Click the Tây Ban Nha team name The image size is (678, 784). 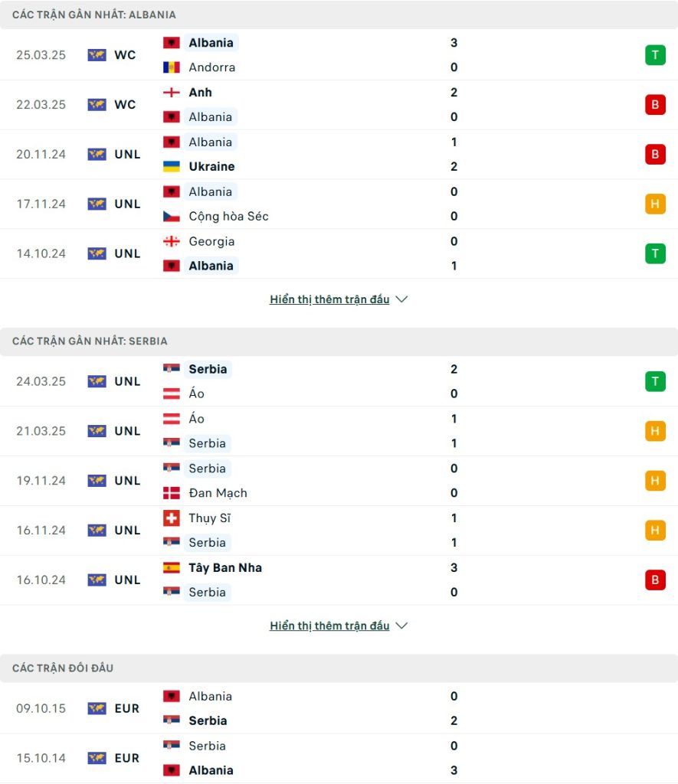point(225,567)
